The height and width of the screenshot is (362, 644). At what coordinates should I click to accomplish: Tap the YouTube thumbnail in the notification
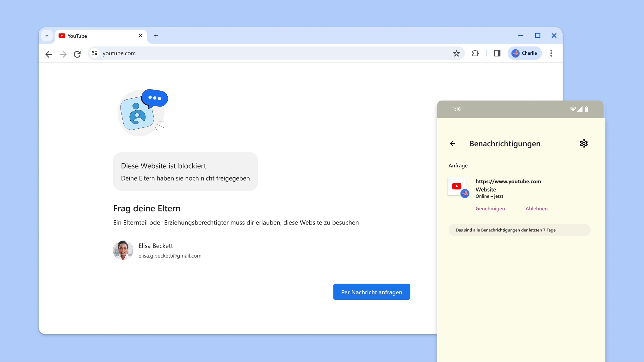pyautogui.click(x=457, y=186)
